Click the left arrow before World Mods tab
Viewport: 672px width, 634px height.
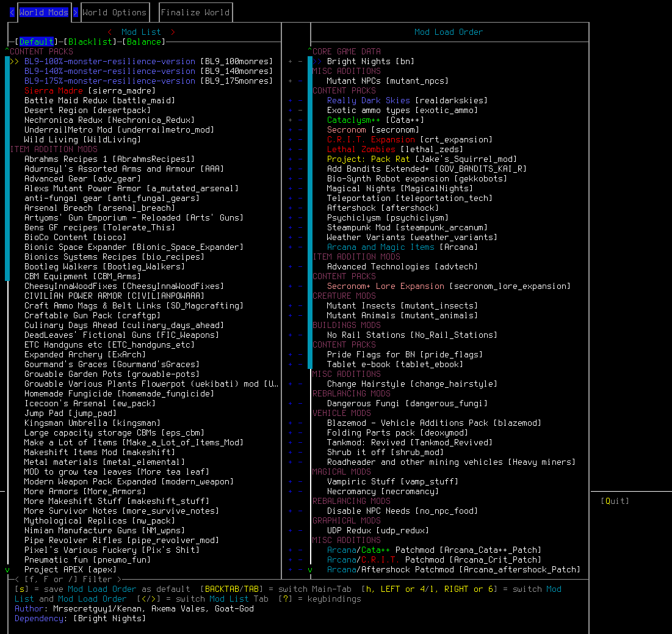tap(12, 12)
